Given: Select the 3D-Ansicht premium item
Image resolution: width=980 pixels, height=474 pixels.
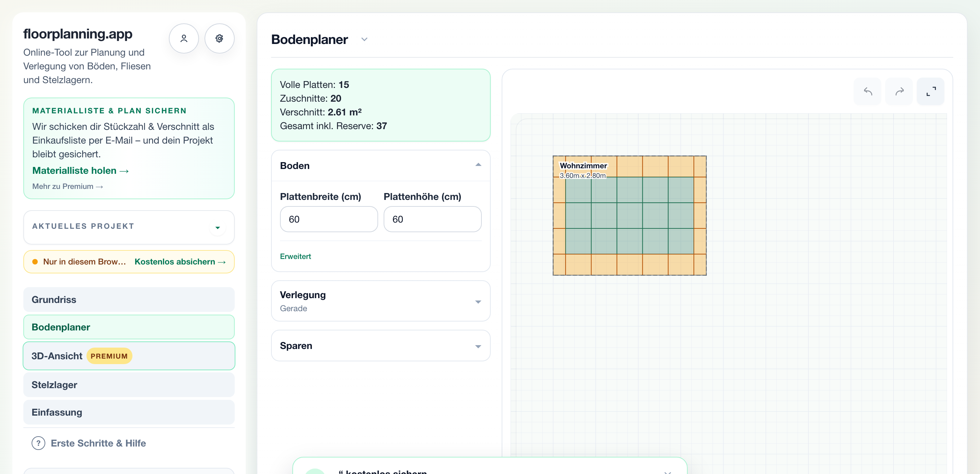Looking at the screenshot, I should pos(129,356).
